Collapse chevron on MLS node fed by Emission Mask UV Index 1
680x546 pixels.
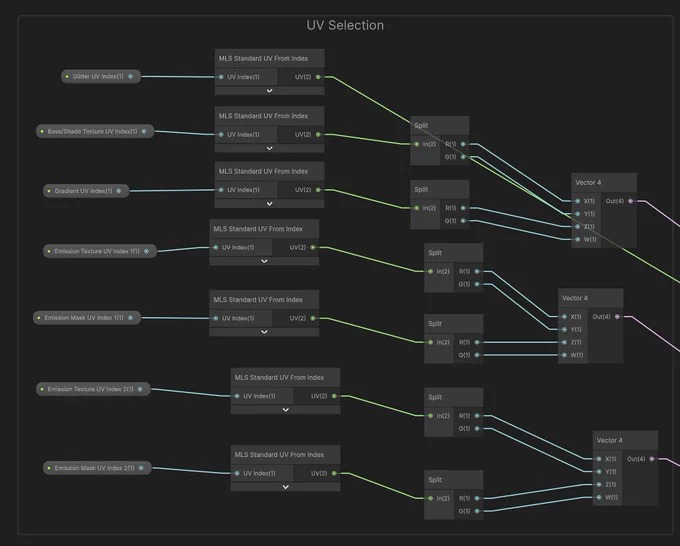click(264, 332)
